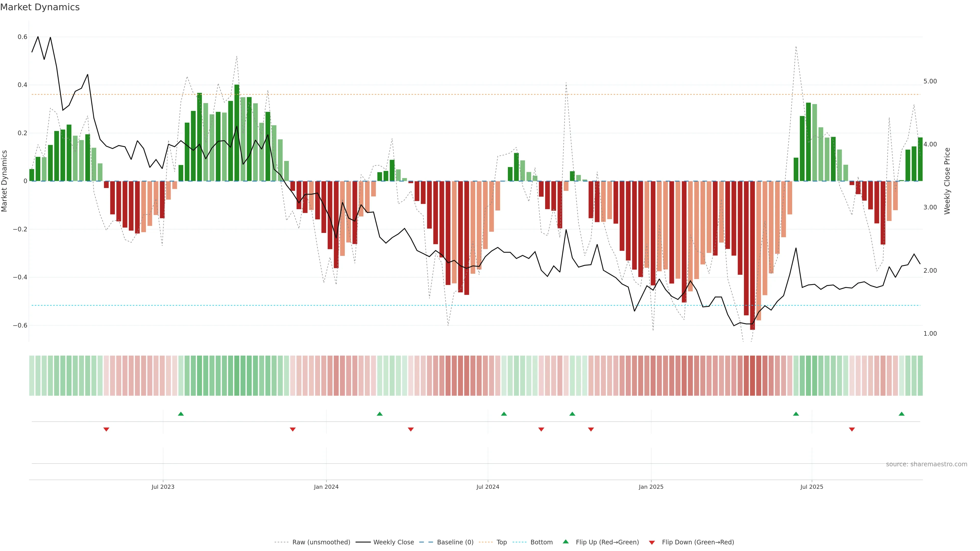Click the Weekly Close Price axis title

tap(947, 181)
